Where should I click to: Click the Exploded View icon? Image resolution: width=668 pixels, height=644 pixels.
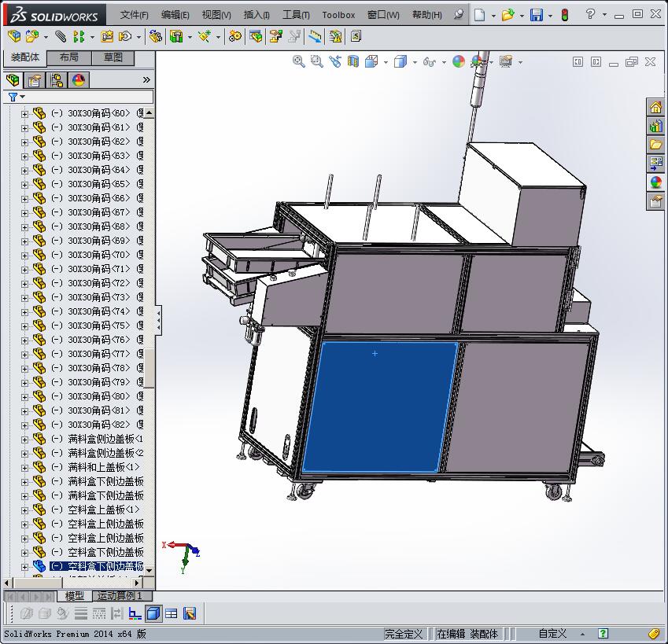tap(276, 37)
